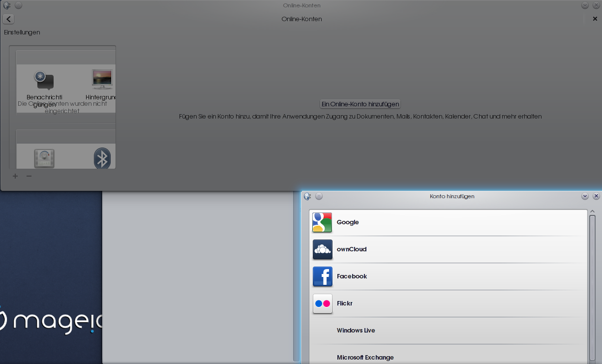Close the Online-Konten window from title bar
The image size is (602, 364).
point(596,5)
